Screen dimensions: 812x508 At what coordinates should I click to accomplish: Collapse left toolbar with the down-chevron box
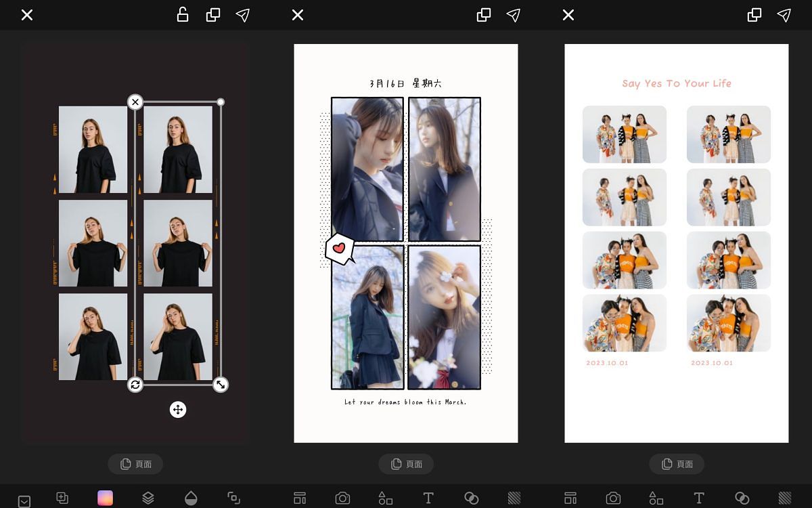click(x=24, y=501)
